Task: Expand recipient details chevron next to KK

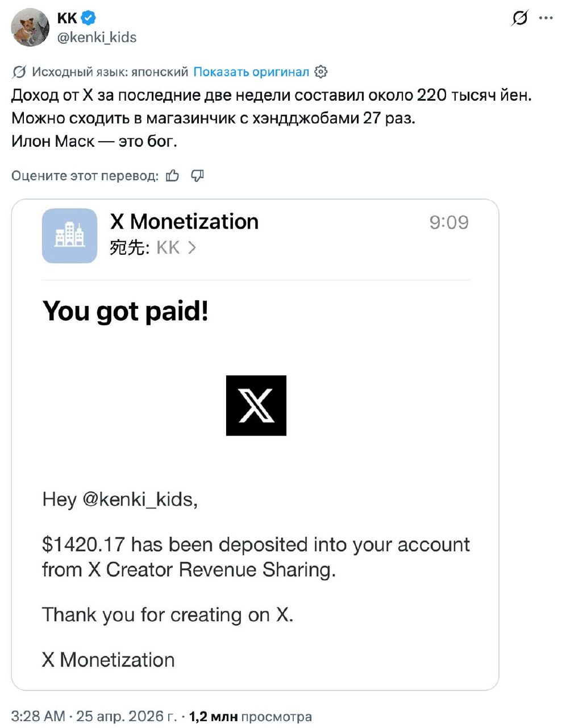Action: pos(192,247)
